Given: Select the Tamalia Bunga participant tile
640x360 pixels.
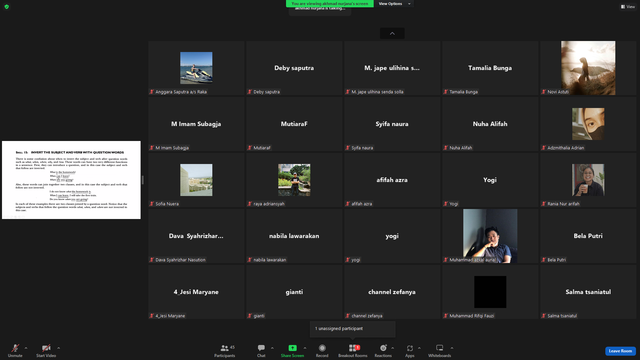Looking at the screenshot, I should (490, 68).
